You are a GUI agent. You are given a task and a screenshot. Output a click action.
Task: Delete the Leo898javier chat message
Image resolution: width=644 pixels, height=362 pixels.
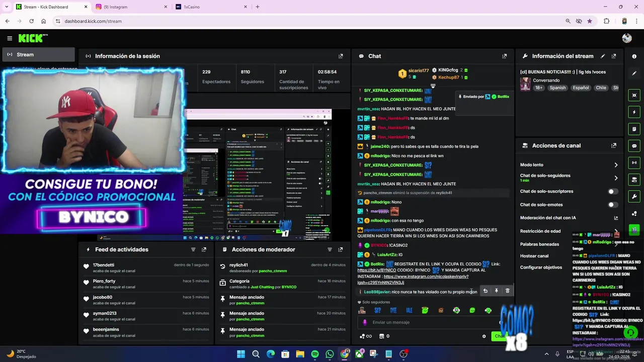pos(507,291)
